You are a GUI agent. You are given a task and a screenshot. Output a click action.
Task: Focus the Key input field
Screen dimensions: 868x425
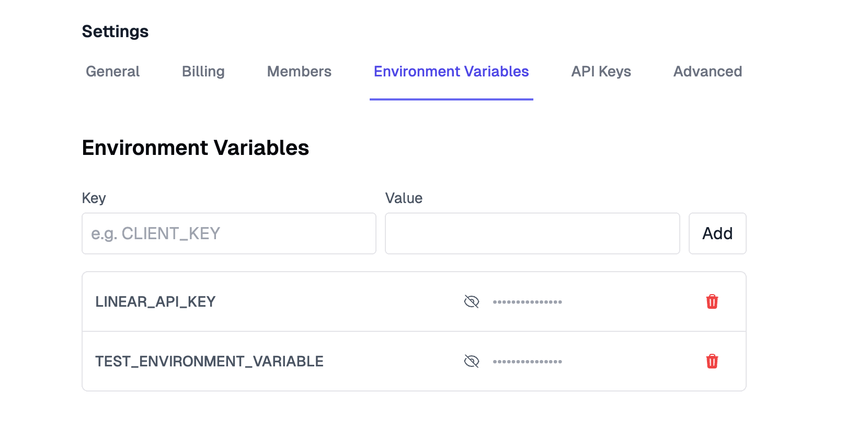pyautogui.click(x=229, y=233)
